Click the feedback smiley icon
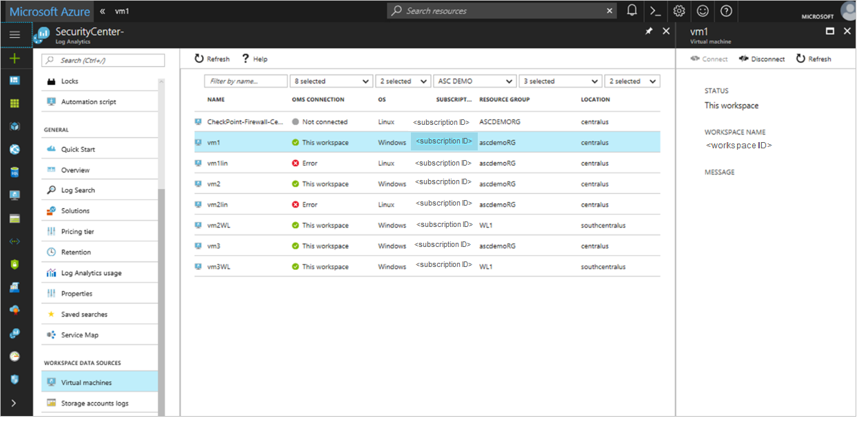The height and width of the screenshot is (436, 868). pyautogui.click(x=703, y=11)
